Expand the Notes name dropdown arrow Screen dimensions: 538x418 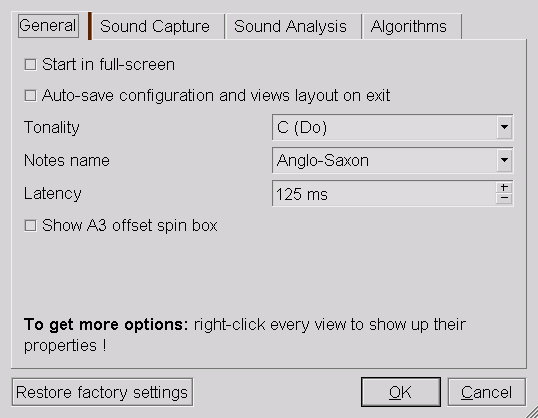504,160
